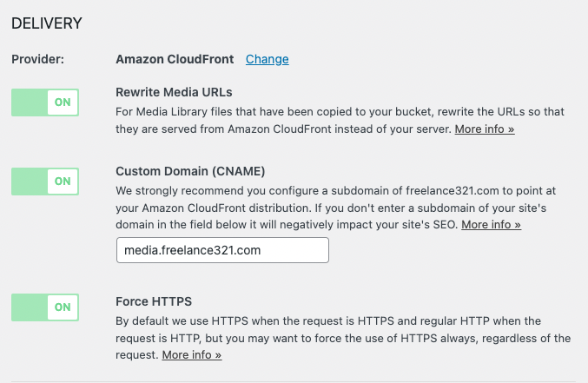The height and width of the screenshot is (383, 588).
Task: Open More info about Rewrite Media URLs
Action: tap(485, 129)
